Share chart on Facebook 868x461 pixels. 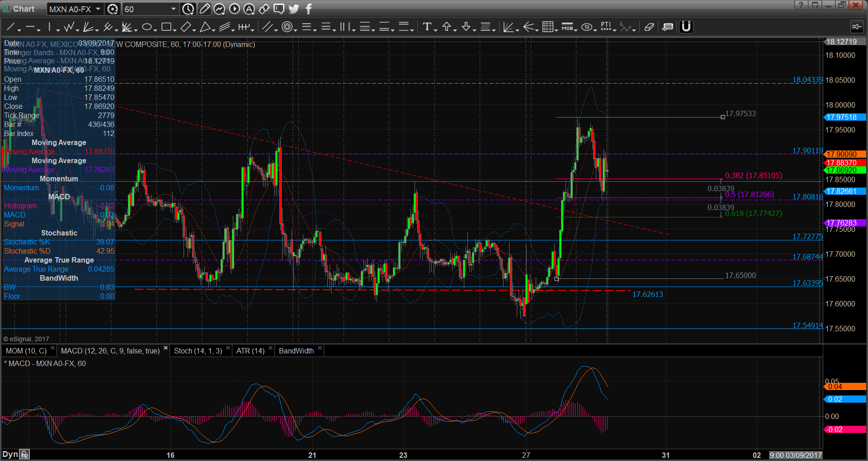pos(309,9)
